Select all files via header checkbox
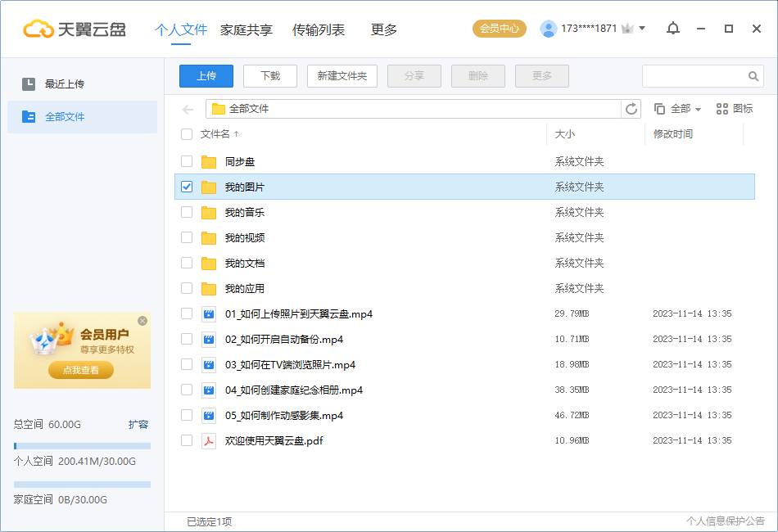This screenshot has height=532, width=778. [x=186, y=134]
